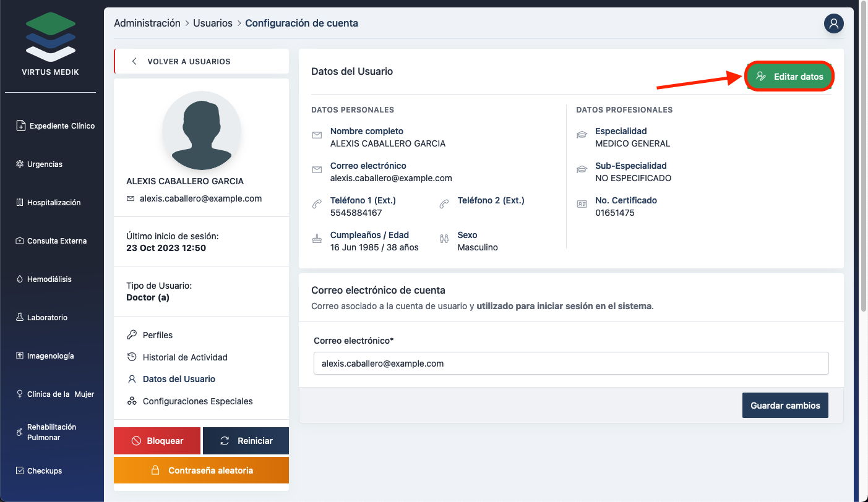Screen dimensions: 868x502
Task: Open Rehabilitación Pulmonar module
Action: 51,432
